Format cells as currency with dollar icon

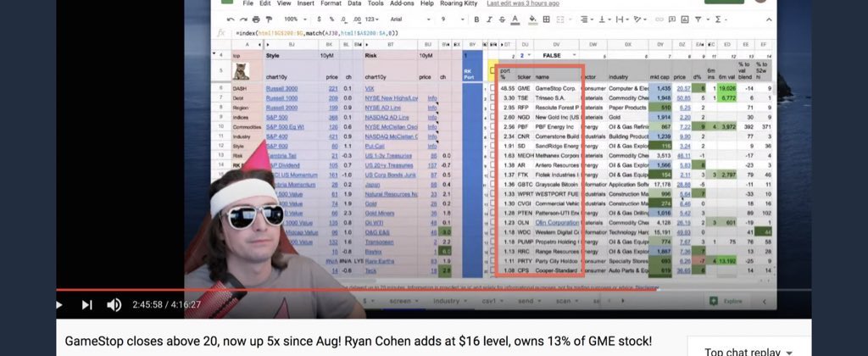pos(319,19)
